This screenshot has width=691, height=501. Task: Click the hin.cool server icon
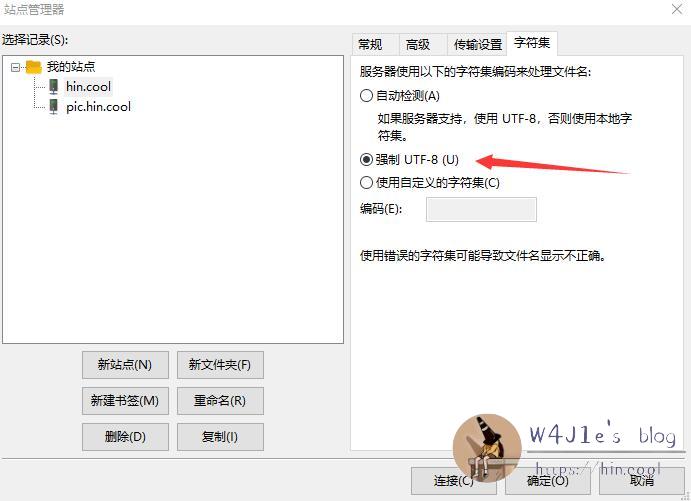click(x=53, y=86)
